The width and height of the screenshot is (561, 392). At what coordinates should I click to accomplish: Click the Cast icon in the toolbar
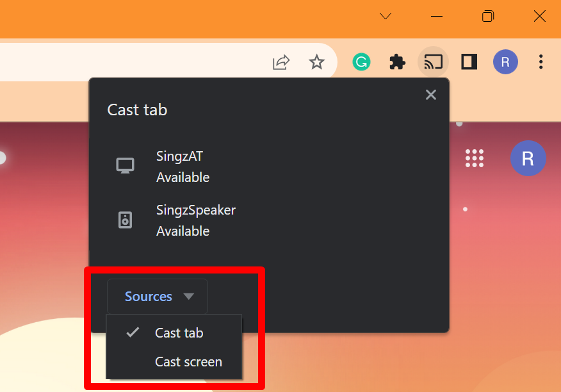434,62
